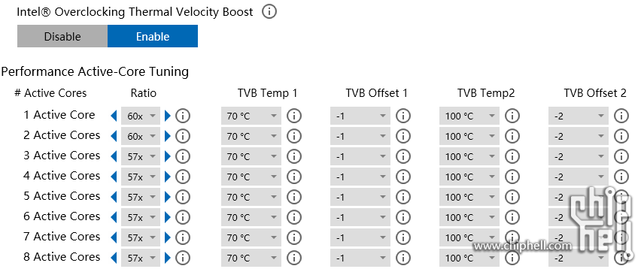Open info icon for 2 Active Cores TVB Offset 1
The height and width of the screenshot is (272, 644).
click(403, 136)
